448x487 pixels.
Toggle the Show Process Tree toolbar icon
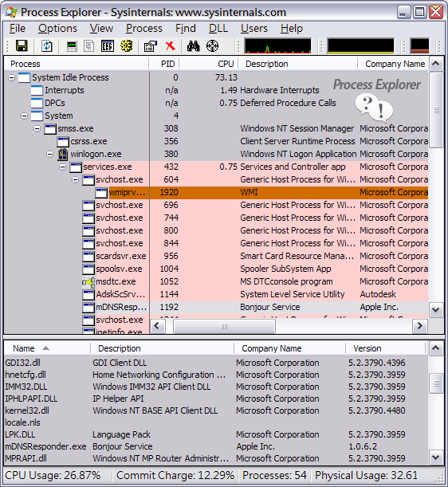point(88,46)
